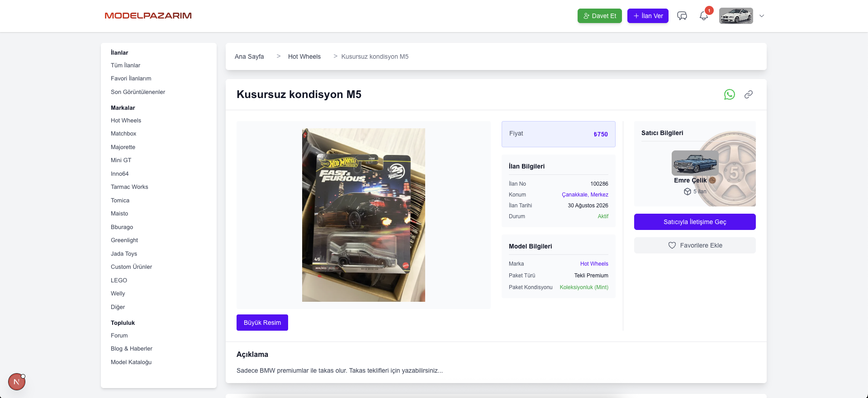Screen dimensions: 868x398
Task: Open the Diğer category
Action: [118, 307]
